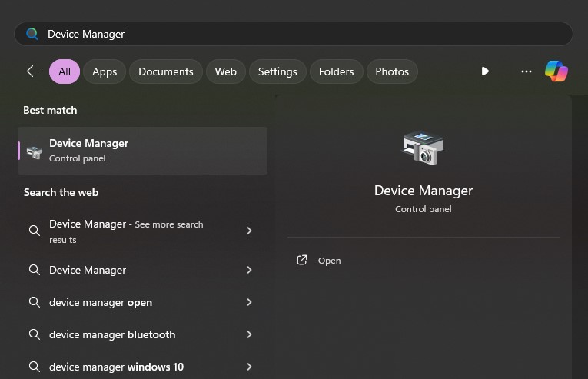Select 'Device Manager - See more search results'

point(141,231)
